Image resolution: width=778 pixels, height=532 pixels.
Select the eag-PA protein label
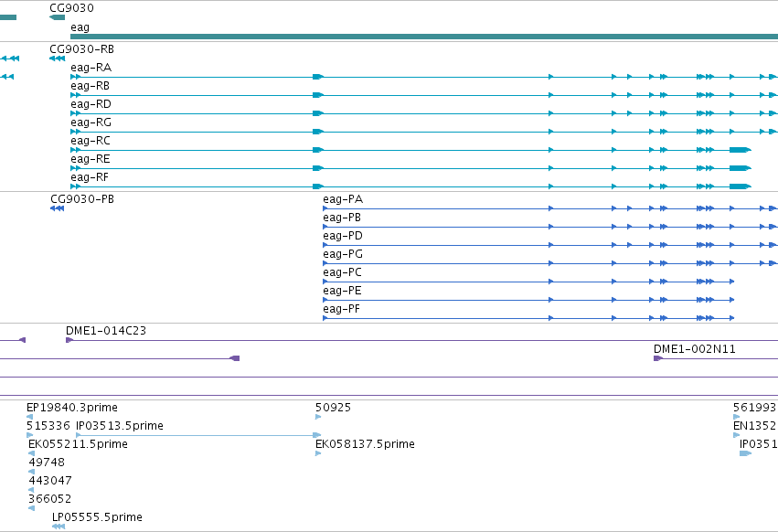pyautogui.click(x=343, y=199)
